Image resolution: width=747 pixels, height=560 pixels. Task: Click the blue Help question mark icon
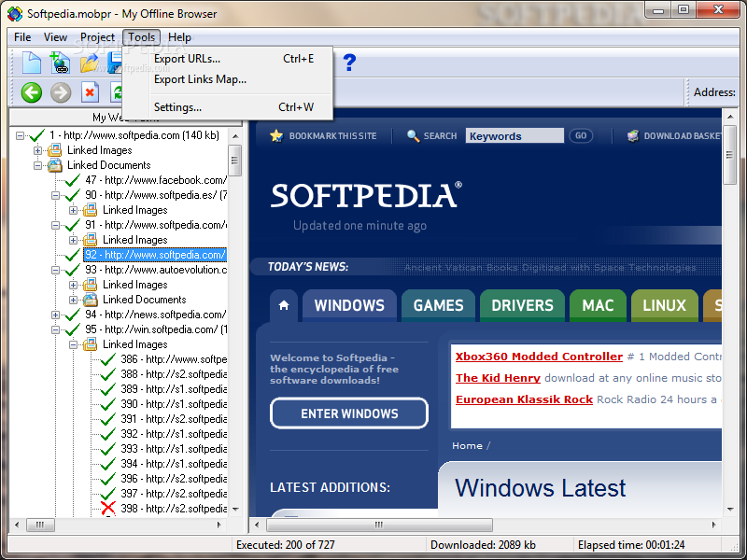[349, 63]
